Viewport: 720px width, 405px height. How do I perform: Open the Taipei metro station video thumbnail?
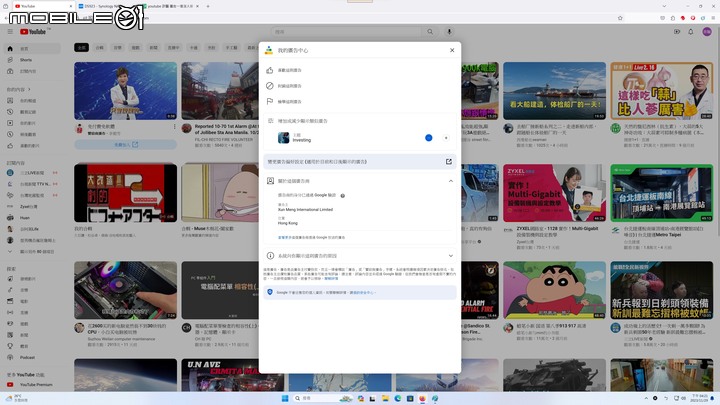[x=662, y=193]
